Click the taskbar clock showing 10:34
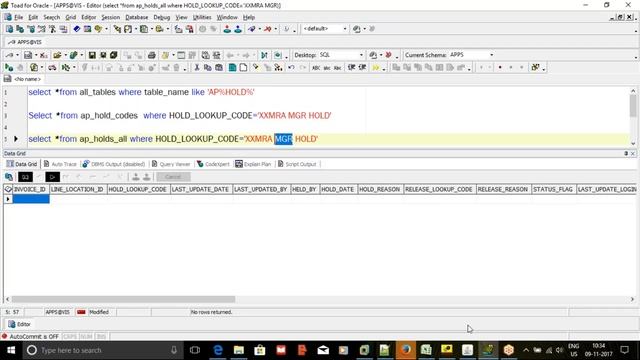Viewport: 640px width, 360px height. click(x=598, y=346)
